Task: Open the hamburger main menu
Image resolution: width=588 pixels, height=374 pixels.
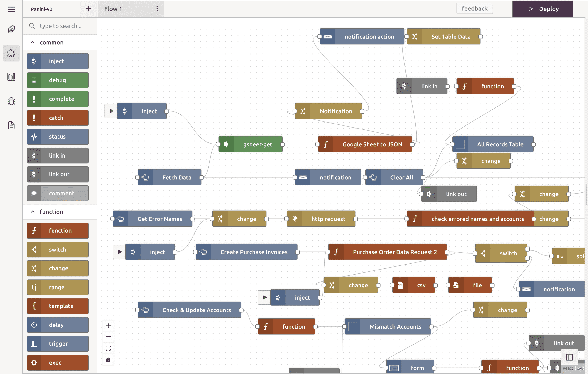Action: 11,9
